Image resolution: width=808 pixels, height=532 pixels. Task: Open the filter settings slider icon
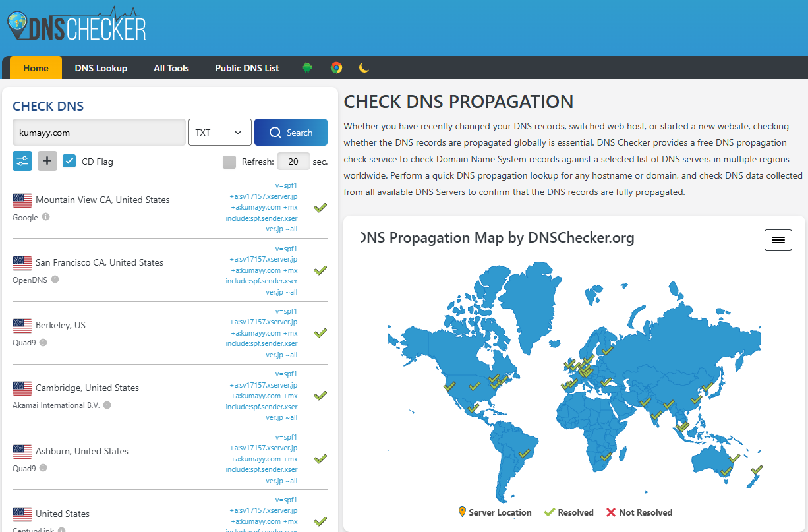pyautogui.click(x=22, y=161)
